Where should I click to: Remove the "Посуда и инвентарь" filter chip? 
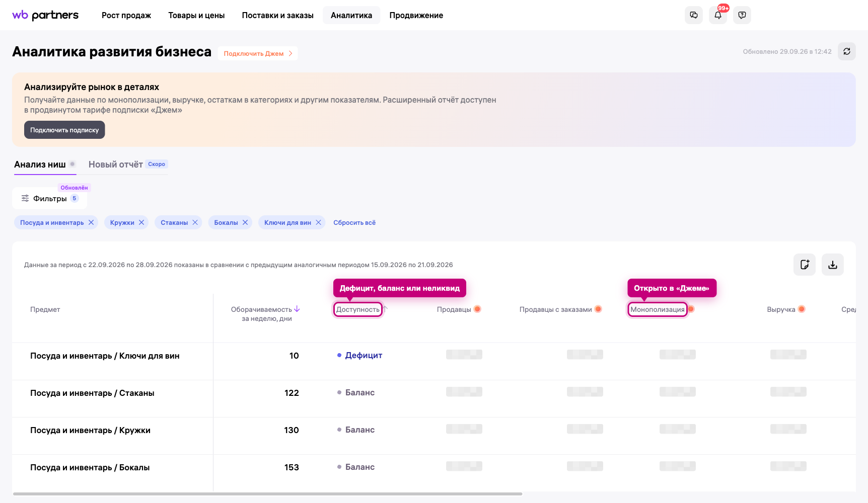(91, 222)
